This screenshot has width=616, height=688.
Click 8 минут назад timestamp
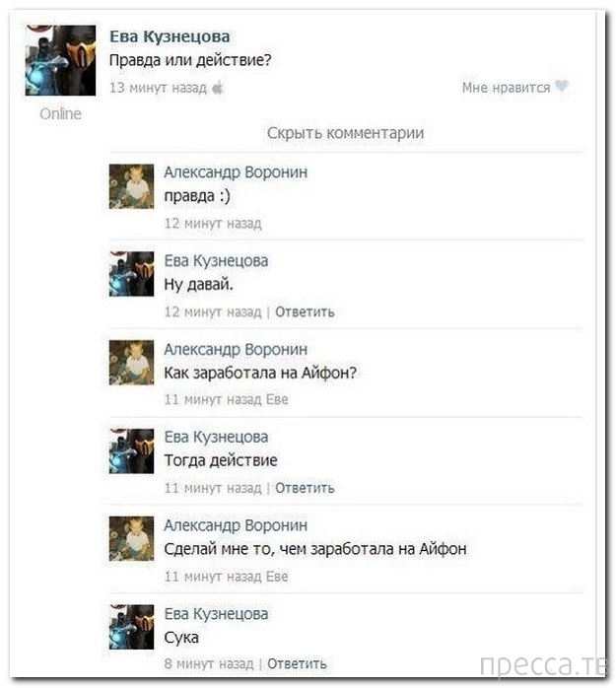point(209,664)
